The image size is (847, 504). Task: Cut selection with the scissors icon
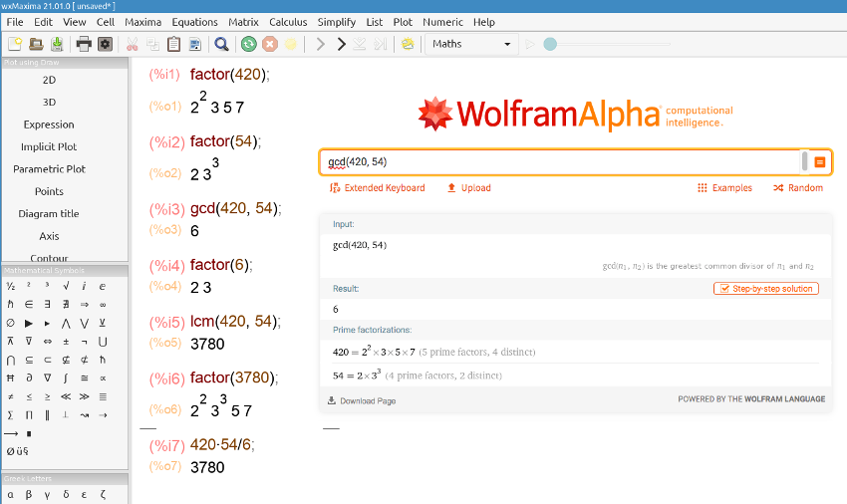point(132,44)
